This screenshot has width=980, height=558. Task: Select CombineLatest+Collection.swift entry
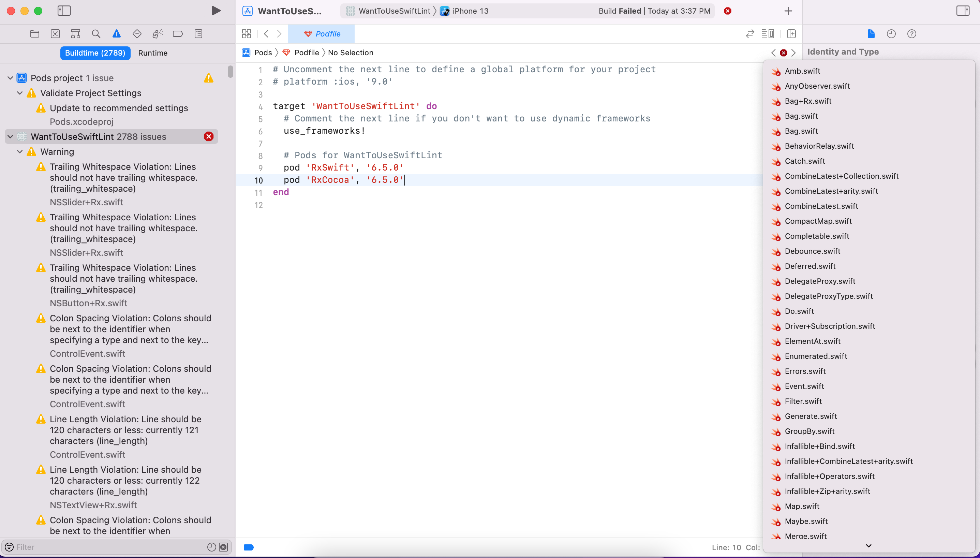tap(869, 176)
